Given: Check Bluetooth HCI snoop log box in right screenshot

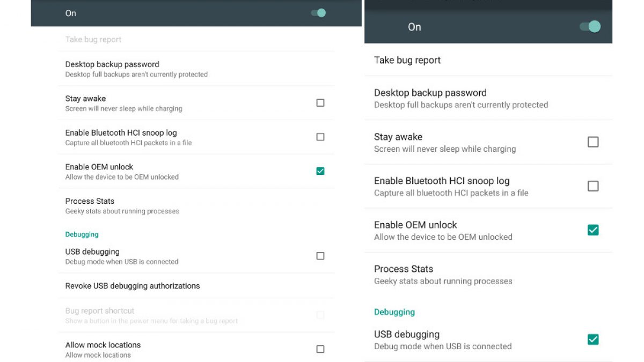Looking at the screenshot, I should (x=593, y=186).
